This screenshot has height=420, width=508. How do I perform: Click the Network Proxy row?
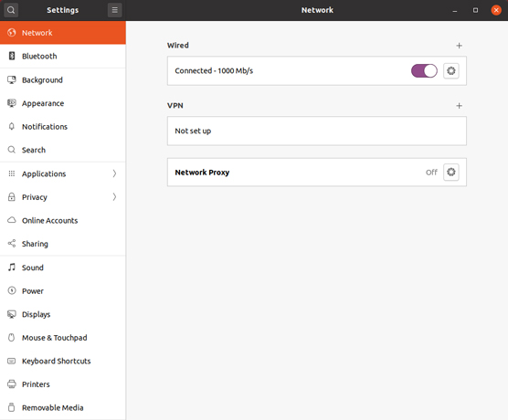click(317, 172)
